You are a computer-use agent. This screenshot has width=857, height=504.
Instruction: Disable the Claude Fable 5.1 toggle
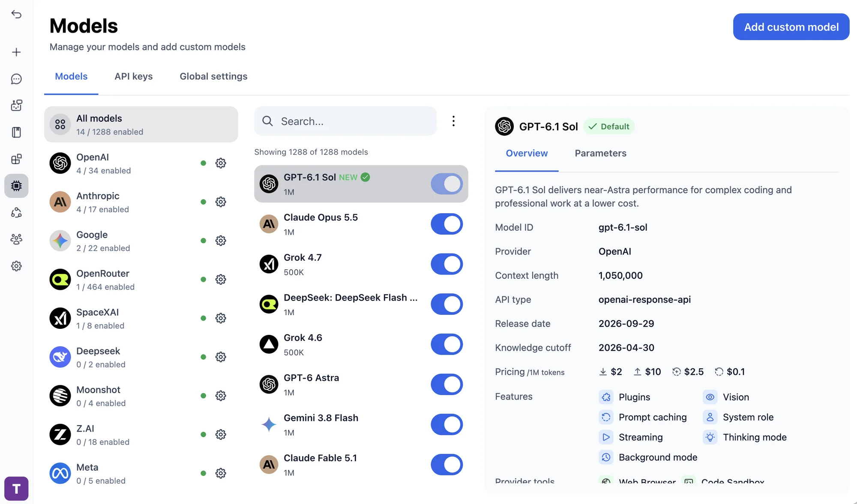point(446,465)
